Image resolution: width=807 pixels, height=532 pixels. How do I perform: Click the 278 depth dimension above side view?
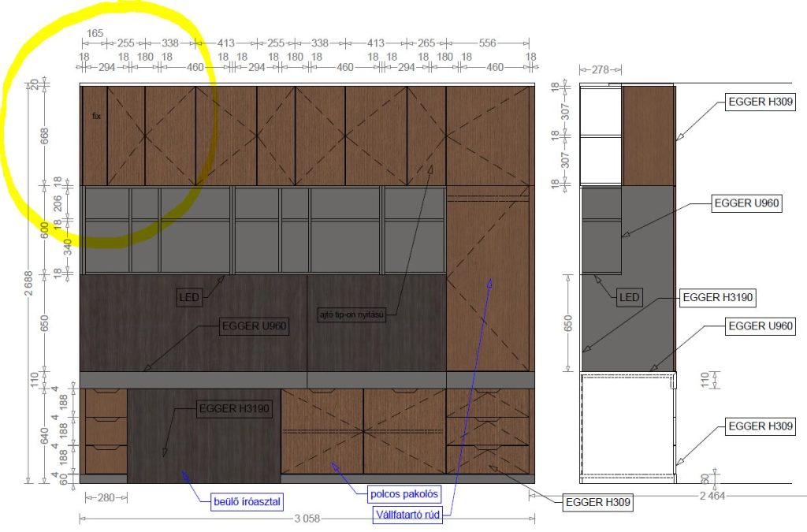coord(601,71)
